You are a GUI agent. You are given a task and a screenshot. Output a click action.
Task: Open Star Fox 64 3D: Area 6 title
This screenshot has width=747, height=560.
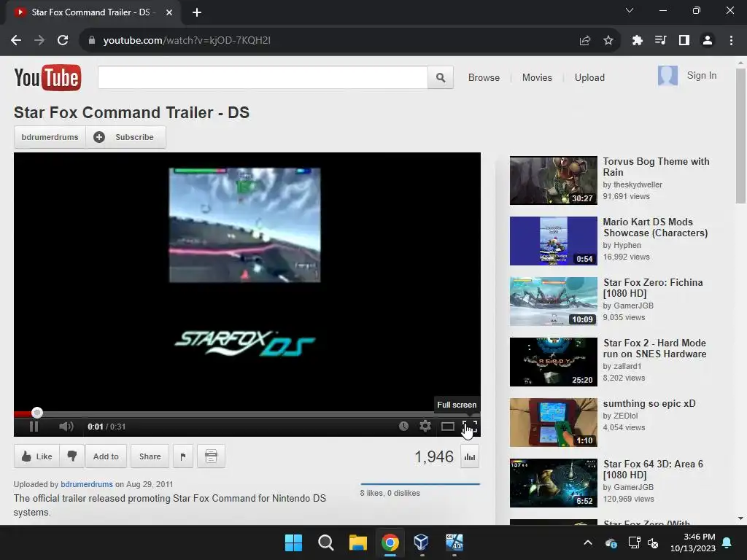[x=653, y=469]
